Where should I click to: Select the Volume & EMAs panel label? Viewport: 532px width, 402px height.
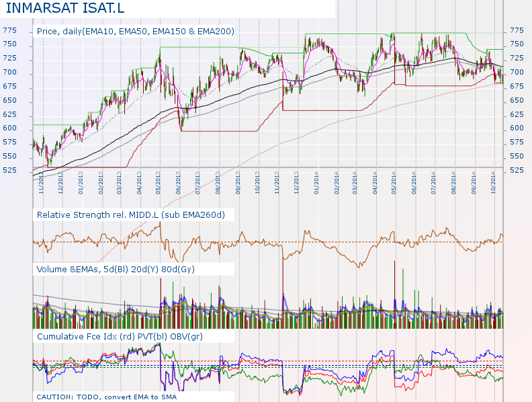point(116,270)
